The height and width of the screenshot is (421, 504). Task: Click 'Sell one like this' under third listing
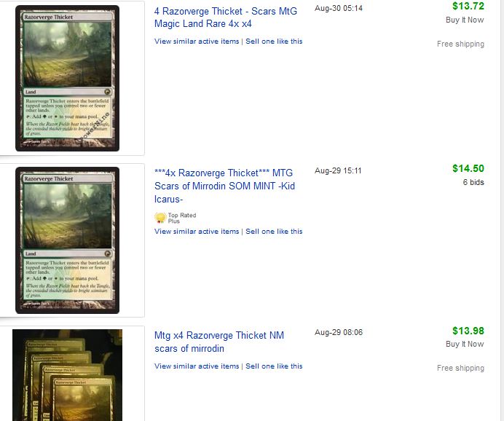(x=274, y=366)
